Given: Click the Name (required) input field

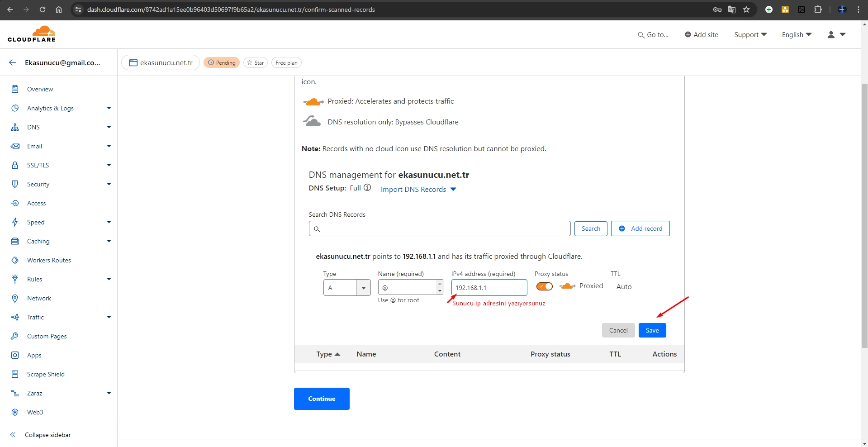Looking at the screenshot, I should (411, 288).
